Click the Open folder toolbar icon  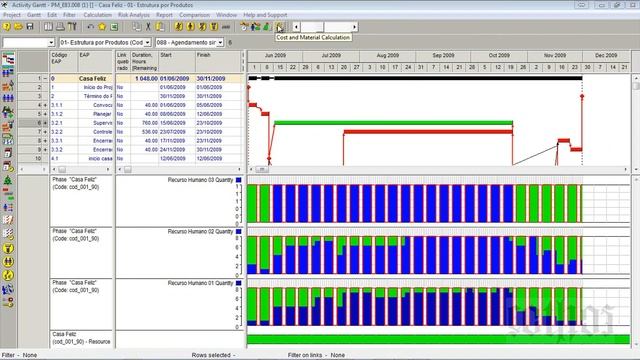click(x=18, y=27)
